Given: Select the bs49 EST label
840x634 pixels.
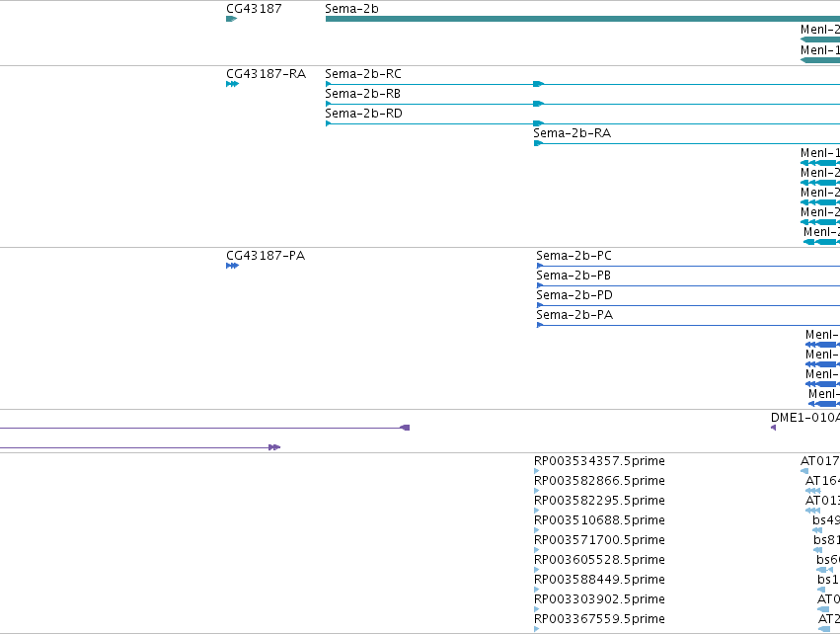Looking at the screenshot, I should click(x=826, y=520).
